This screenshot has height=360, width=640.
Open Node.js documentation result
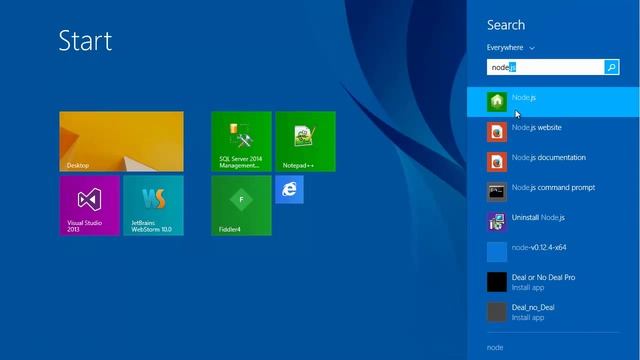(x=553, y=162)
